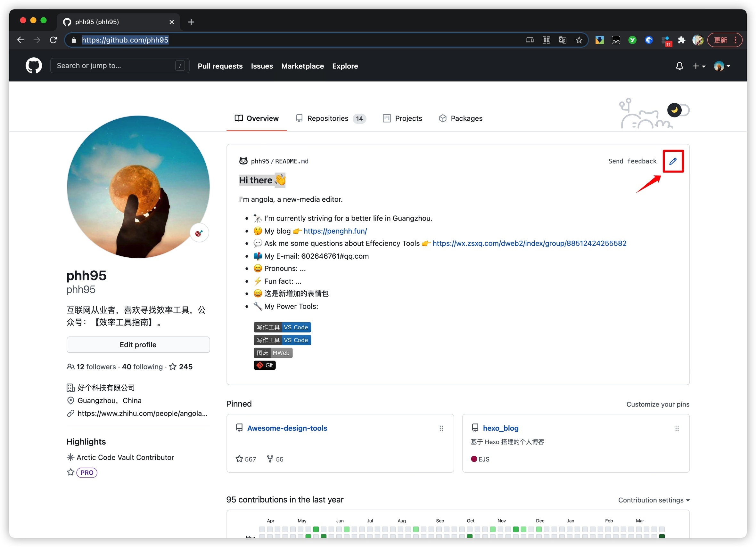
Task: Open Marketplace in the header
Action: [302, 66]
